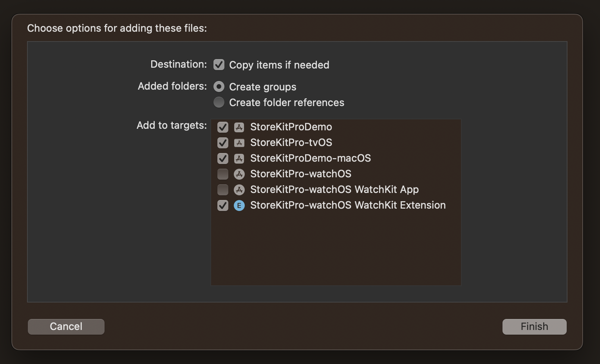The image size is (600, 364).
Task: Click the StoreKitProDemo-macOS target icon
Action: [239, 159]
